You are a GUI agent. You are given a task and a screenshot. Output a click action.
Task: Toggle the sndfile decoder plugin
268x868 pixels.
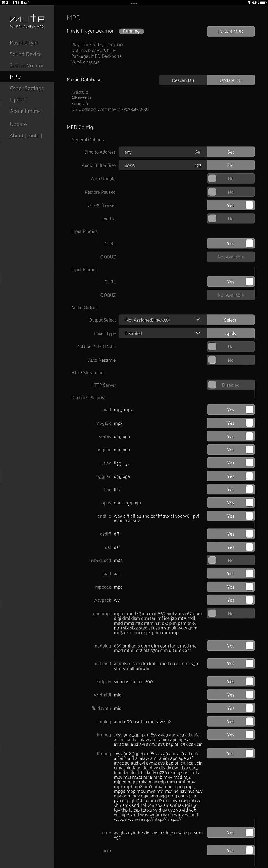(231, 516)
